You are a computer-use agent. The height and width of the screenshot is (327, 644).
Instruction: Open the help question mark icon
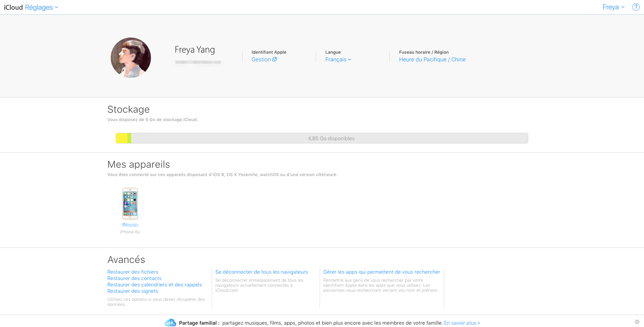coord(636,7)
